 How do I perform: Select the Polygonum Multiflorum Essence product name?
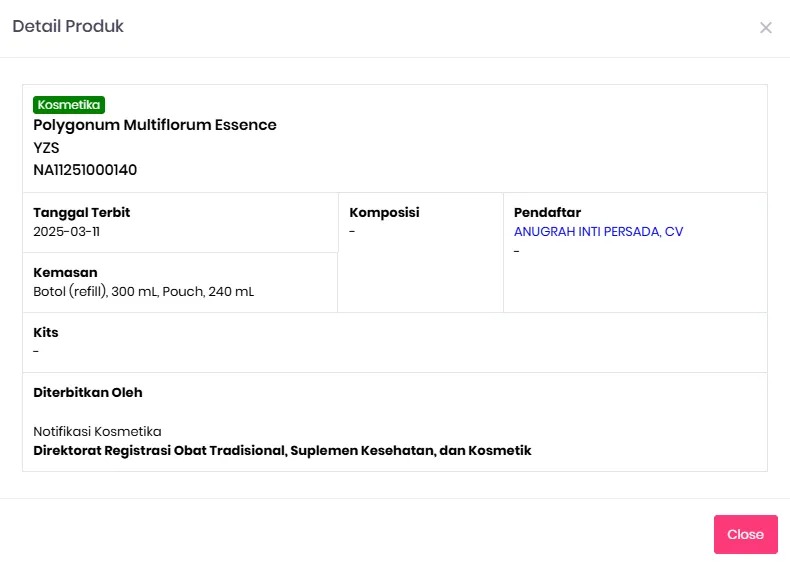coord(155,125)
